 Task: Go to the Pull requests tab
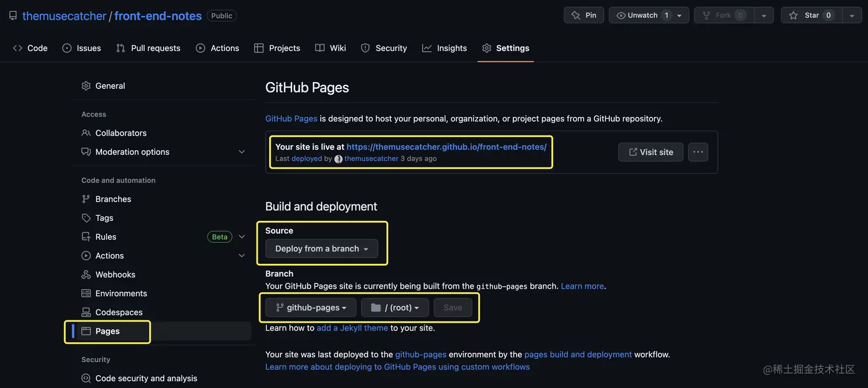coord(148,48)
